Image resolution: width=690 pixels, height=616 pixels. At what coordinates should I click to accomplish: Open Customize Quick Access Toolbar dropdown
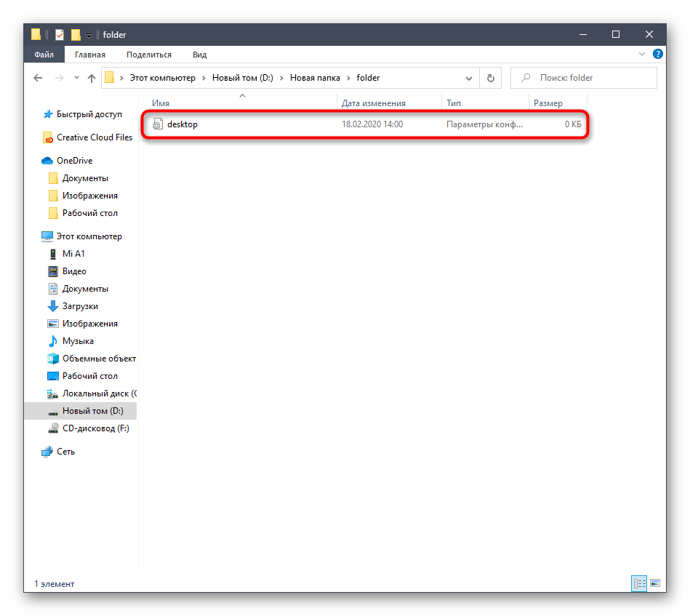click(x=89, y=35)
